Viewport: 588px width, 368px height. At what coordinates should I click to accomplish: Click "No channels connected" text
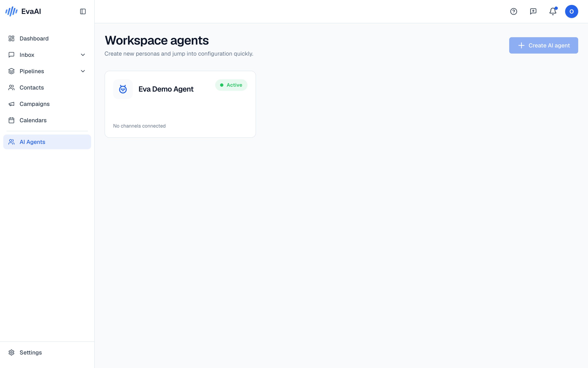tap(139, 126)
